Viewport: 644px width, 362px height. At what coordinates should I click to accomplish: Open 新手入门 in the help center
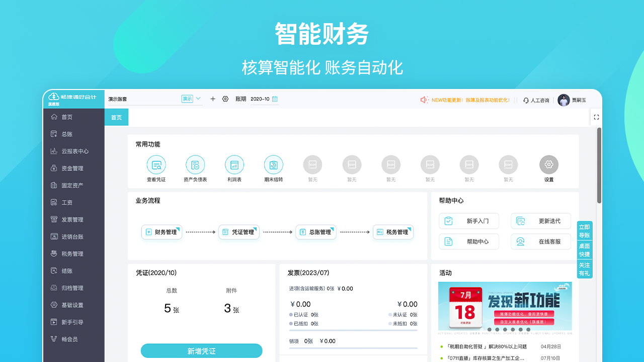(469, 221)
